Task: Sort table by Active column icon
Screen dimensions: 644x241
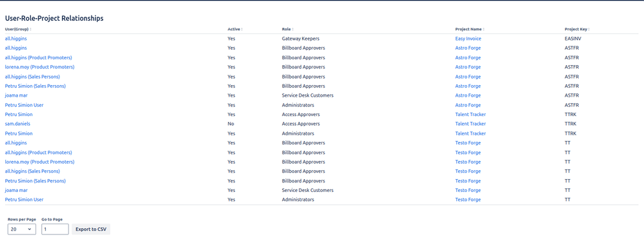Action: pos(241,30)
